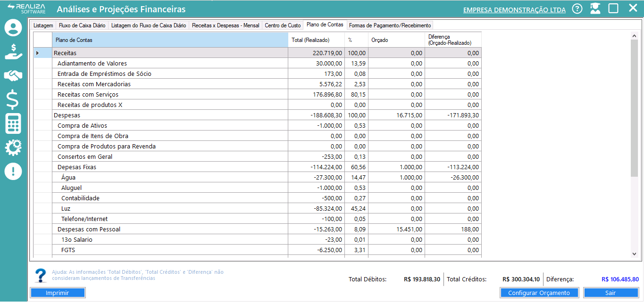Screen dimensions: 644x303
Task: Click the graduation cap training icon
Action: click(595, 8)
